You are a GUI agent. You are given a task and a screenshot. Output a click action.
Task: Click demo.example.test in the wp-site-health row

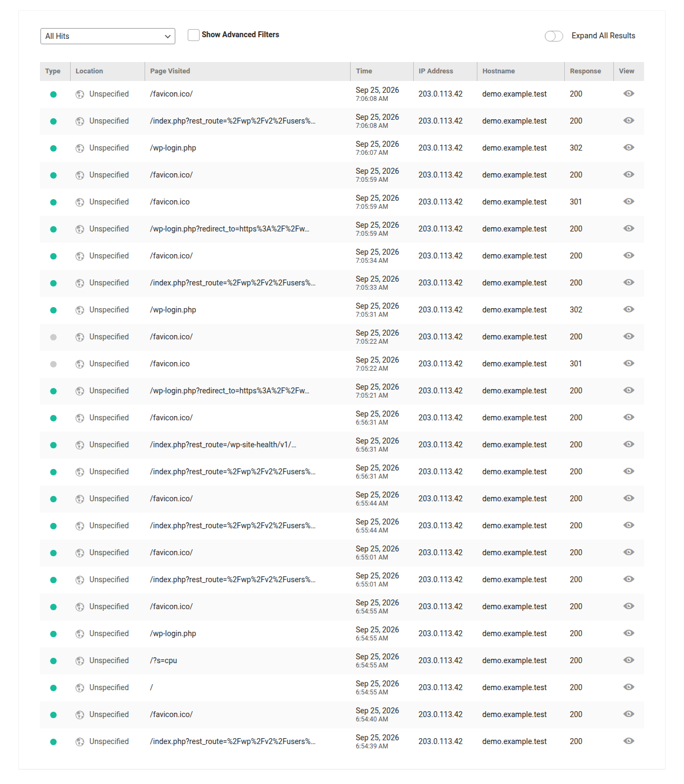(x=515, y=445)
